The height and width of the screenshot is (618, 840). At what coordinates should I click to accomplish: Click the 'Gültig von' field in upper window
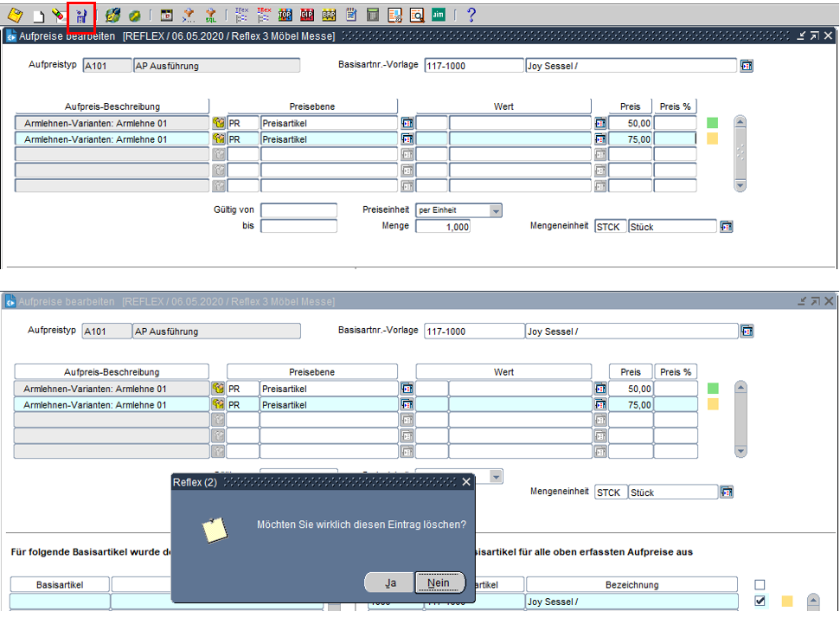(x=298, y=210)
